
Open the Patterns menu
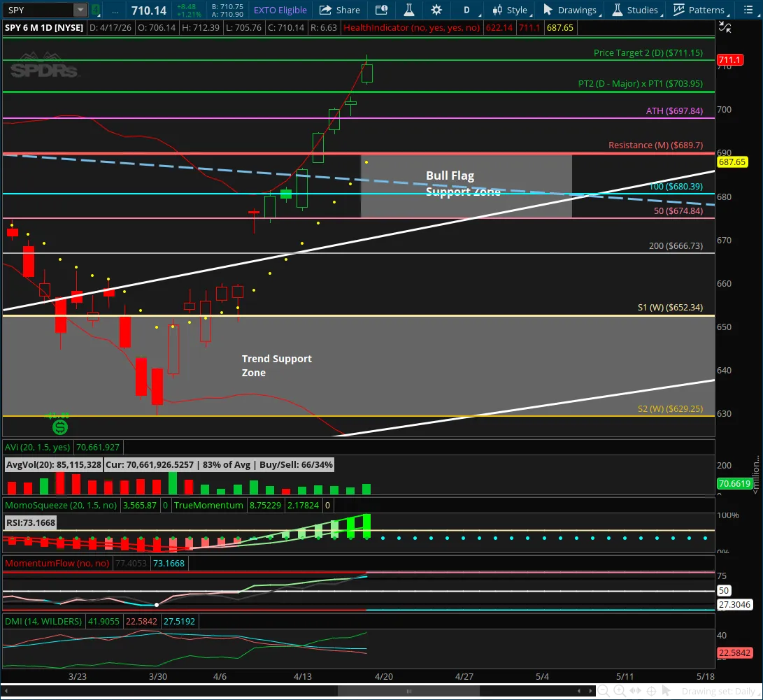pyautogui.click(x=700, y=10)
